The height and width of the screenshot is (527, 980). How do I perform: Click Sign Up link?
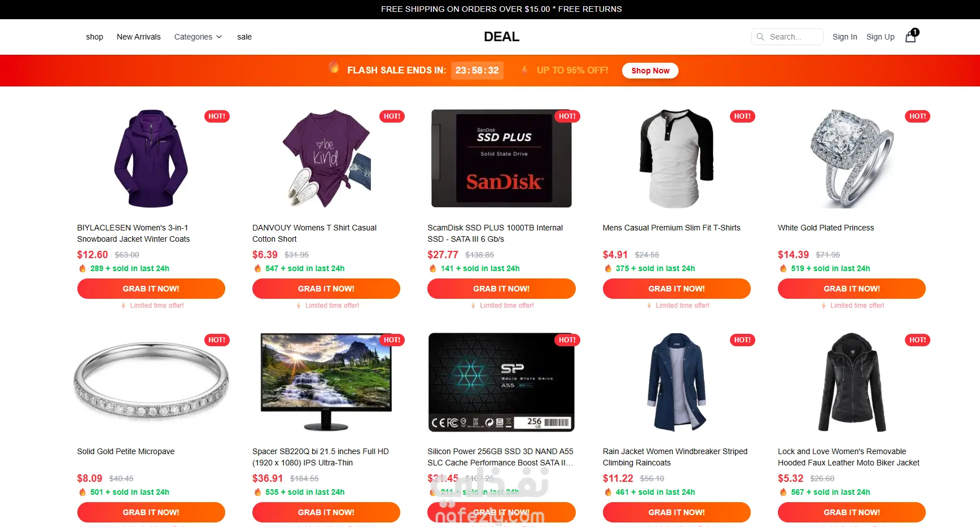pos(880,37)
